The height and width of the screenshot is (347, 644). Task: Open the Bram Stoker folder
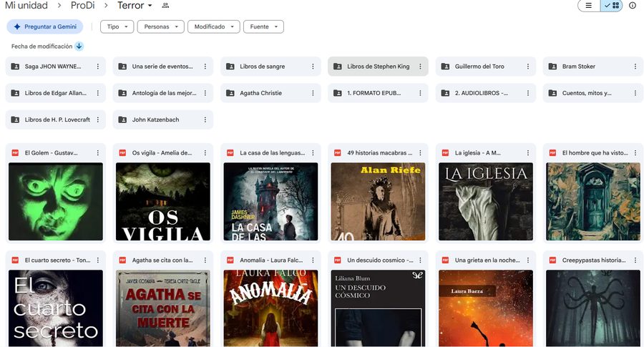(592, 67)
